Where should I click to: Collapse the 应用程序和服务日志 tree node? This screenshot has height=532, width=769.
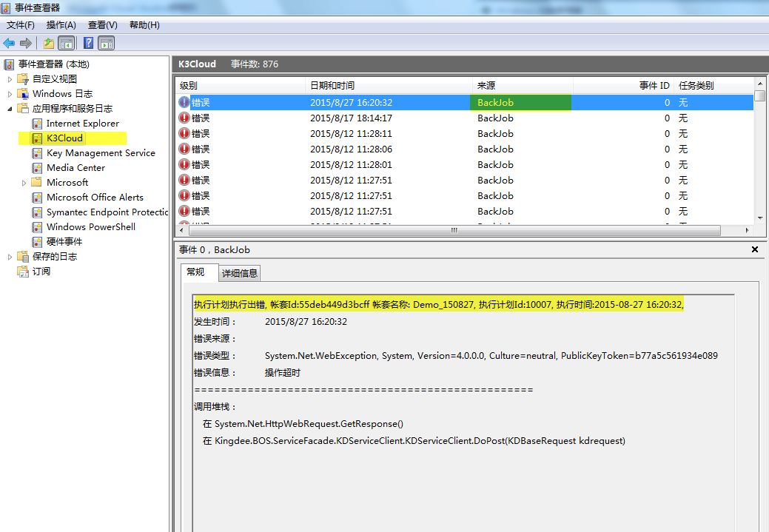pyautogui.click(x=10, y=109)
